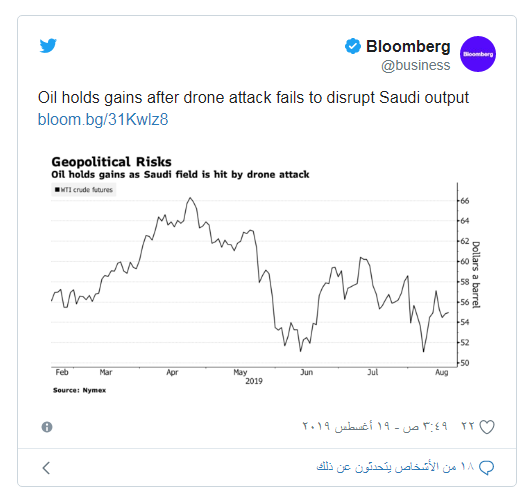Click the April price peak on chart
Screen dimensions: 525x495
(x=190, y=198)
